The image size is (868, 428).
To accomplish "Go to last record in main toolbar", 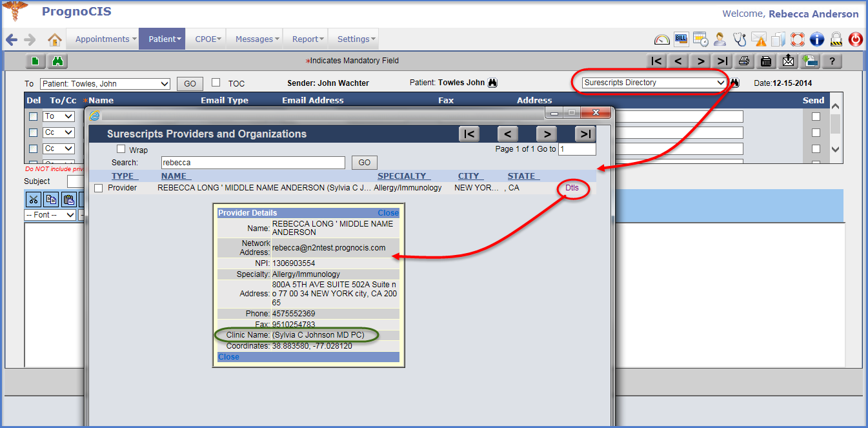I will coord(722,61).
